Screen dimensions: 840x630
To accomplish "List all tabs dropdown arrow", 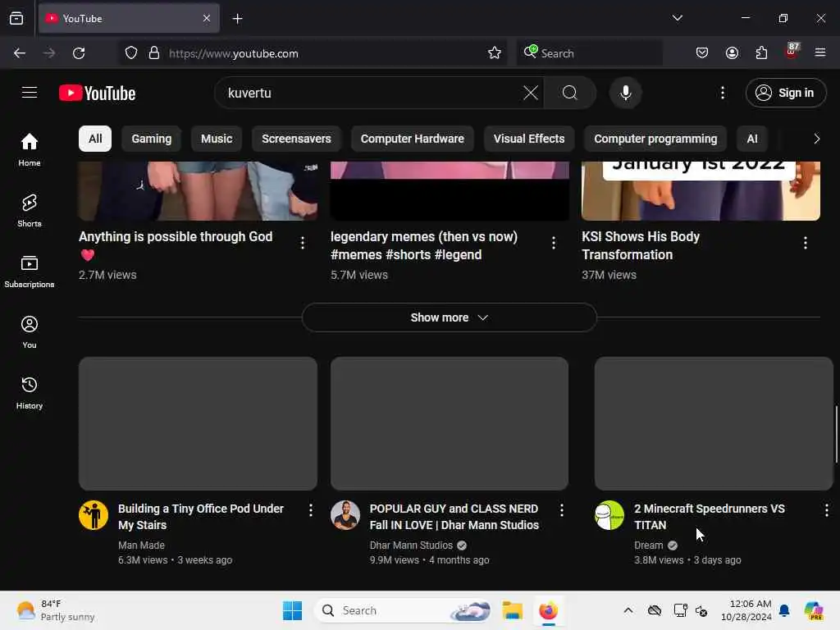I will (x=677, y=18).
